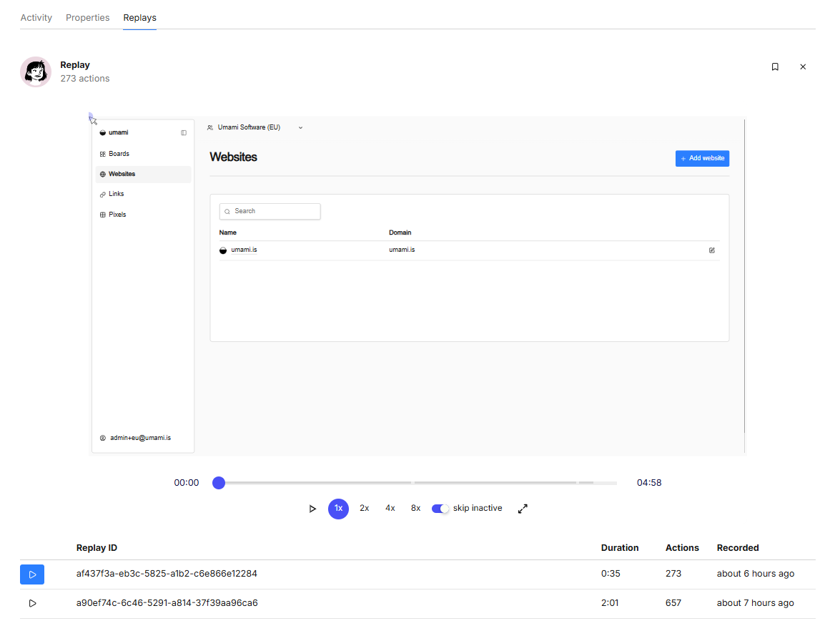Set playback speed to 2x
This screenshot has height=631, width=840.
point(365,509)
